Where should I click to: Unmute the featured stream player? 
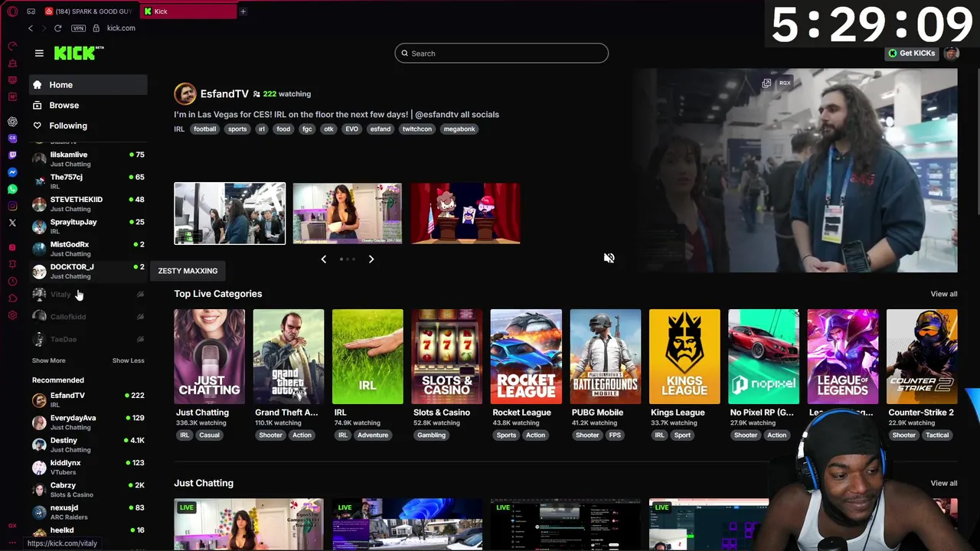(609, 259)
